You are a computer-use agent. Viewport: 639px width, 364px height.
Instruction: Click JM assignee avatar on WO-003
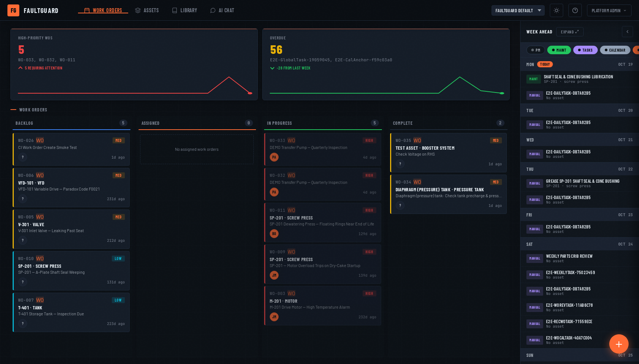tap(274, 317)
